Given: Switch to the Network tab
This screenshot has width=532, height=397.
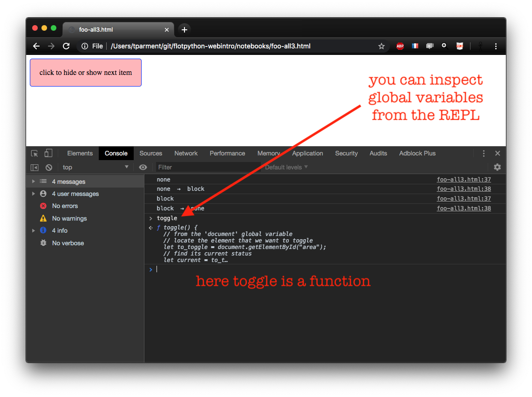Looking at the screenshot, I should point(186,154).
